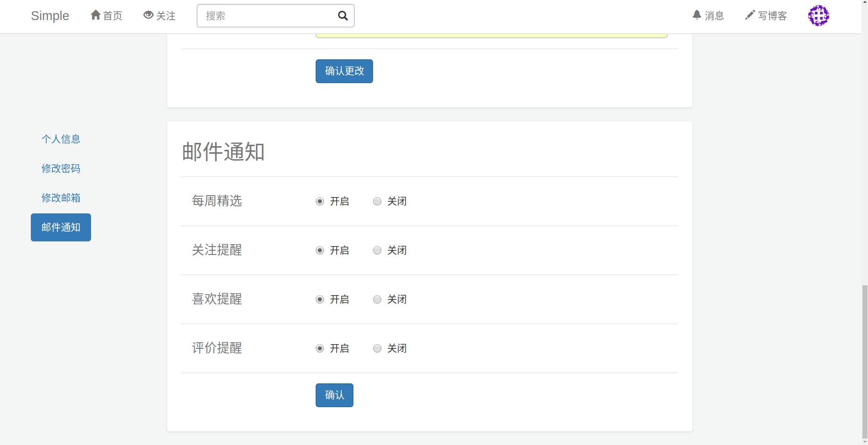Click the 确认更改 button
This screenshot has height=445, width=868.
pyautogui.click(x=344, y=71)
